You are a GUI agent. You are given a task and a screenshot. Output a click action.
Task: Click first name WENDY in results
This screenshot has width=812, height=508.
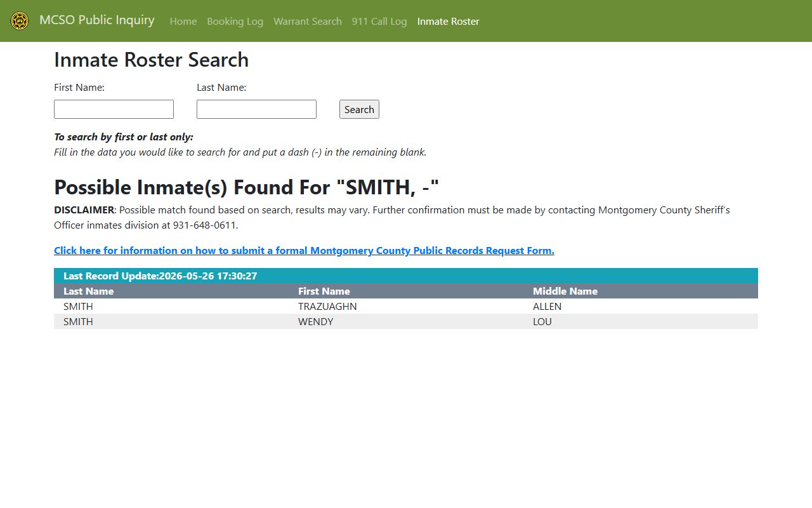[x=315, y=322]
